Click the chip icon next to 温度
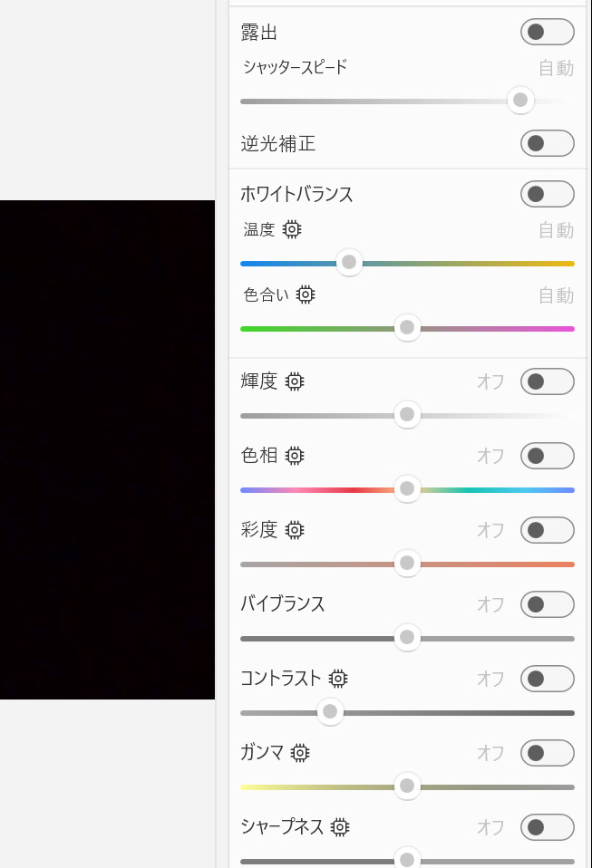This screenshot has width=592, height=868. coord(292,229)
